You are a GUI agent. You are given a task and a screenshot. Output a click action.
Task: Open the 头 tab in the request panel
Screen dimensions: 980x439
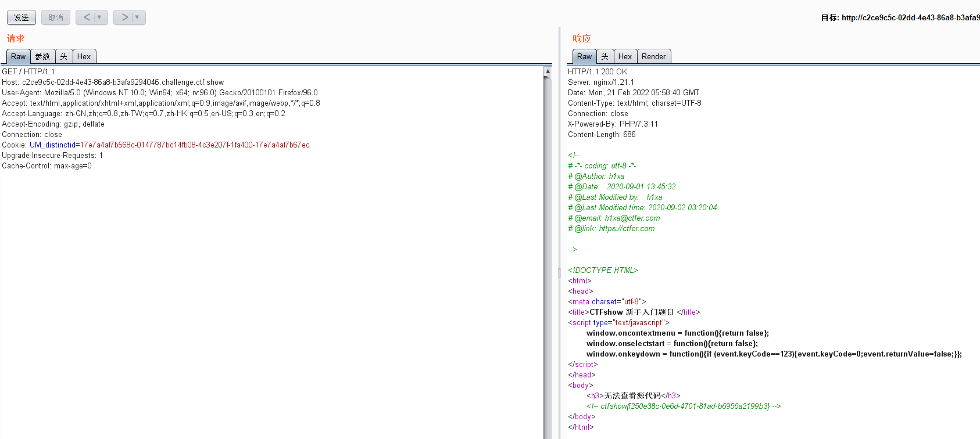coord(64,56)
